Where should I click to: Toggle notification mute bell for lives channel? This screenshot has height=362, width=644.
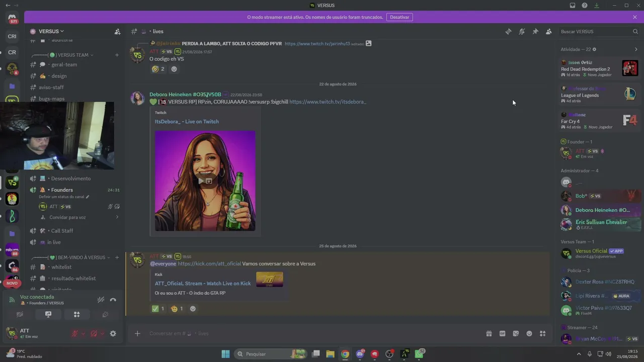[522, 31]
